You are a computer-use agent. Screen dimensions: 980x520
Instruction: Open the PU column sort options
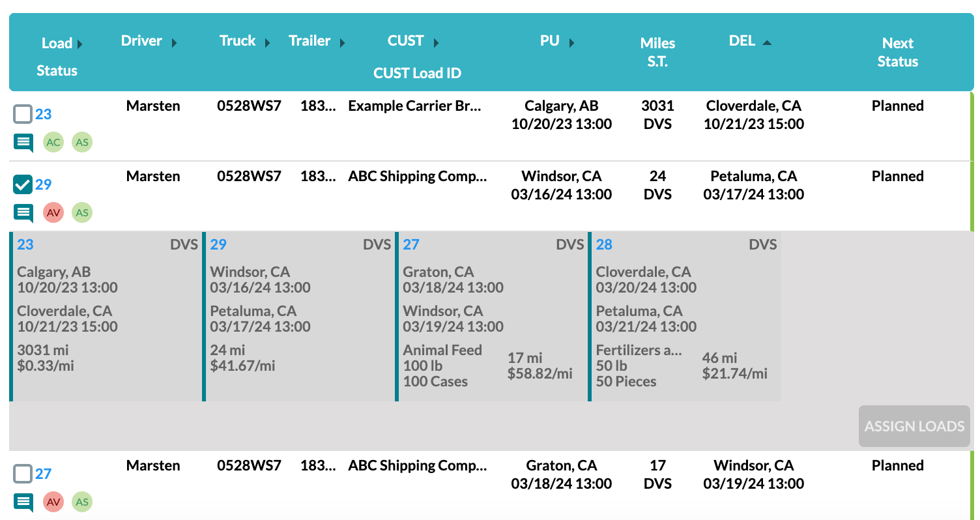[x=571, y=40]
